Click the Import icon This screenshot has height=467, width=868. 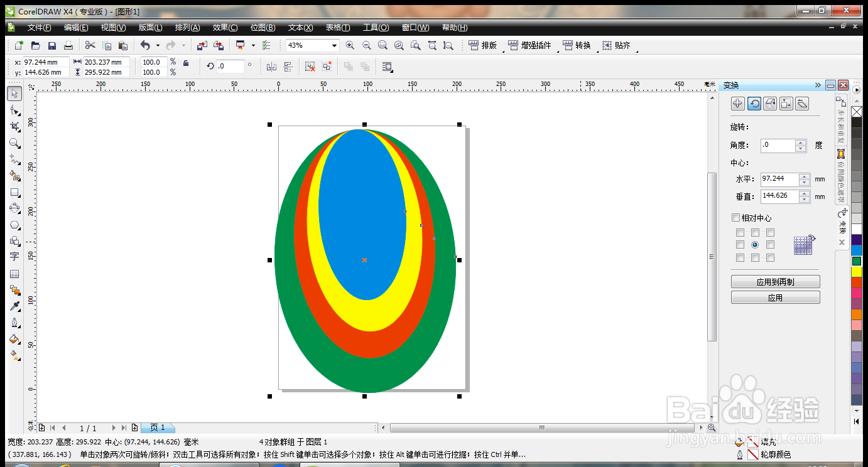[x=202, y=45]
